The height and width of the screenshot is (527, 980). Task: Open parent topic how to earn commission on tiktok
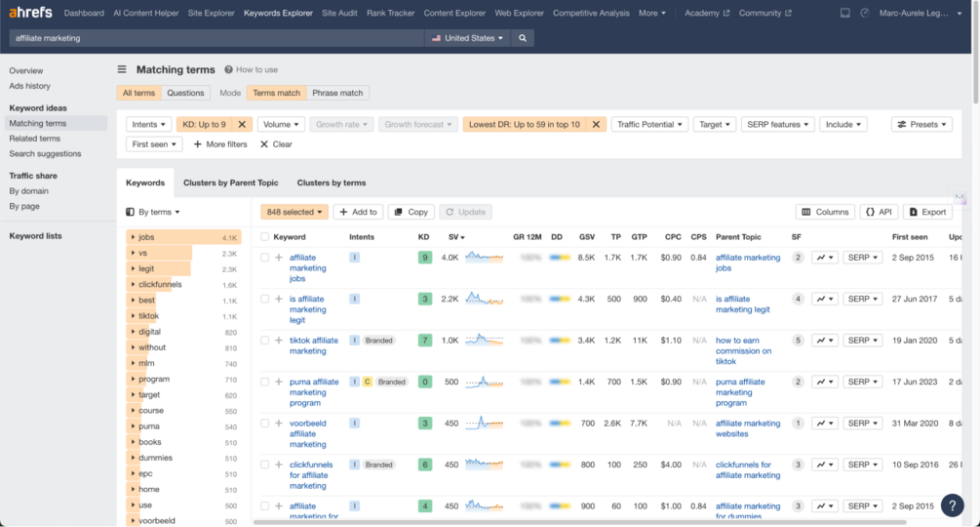coord(743,350)
